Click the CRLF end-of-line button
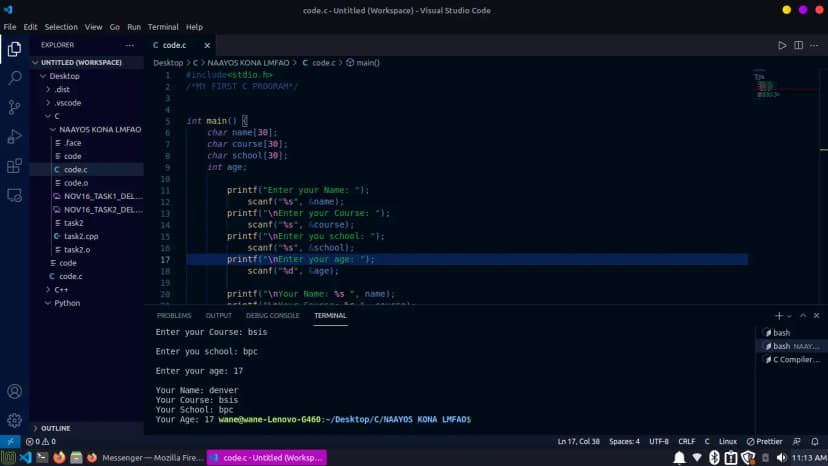The width and height of the screenshot is (828, 466). (x=686, y=441)
